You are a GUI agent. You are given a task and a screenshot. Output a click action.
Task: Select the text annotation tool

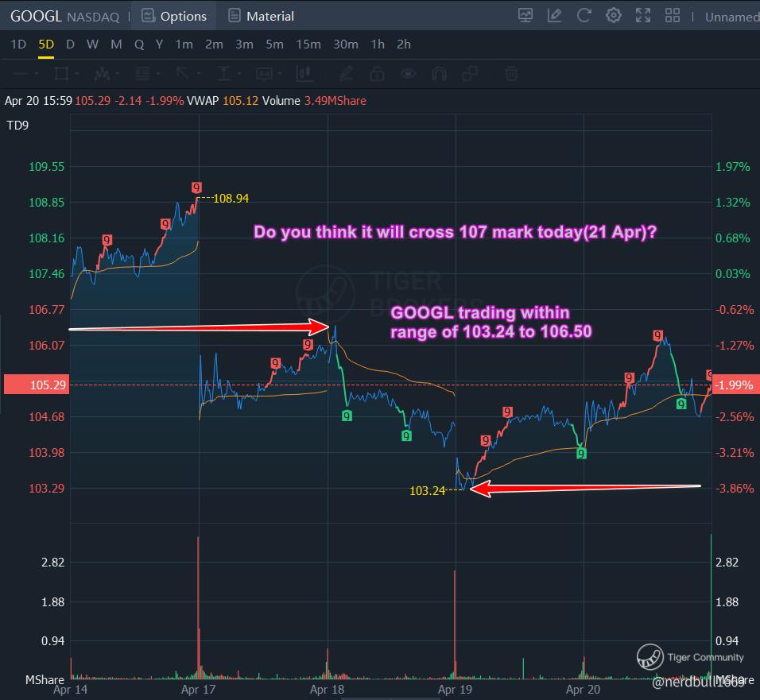[223, 74]
